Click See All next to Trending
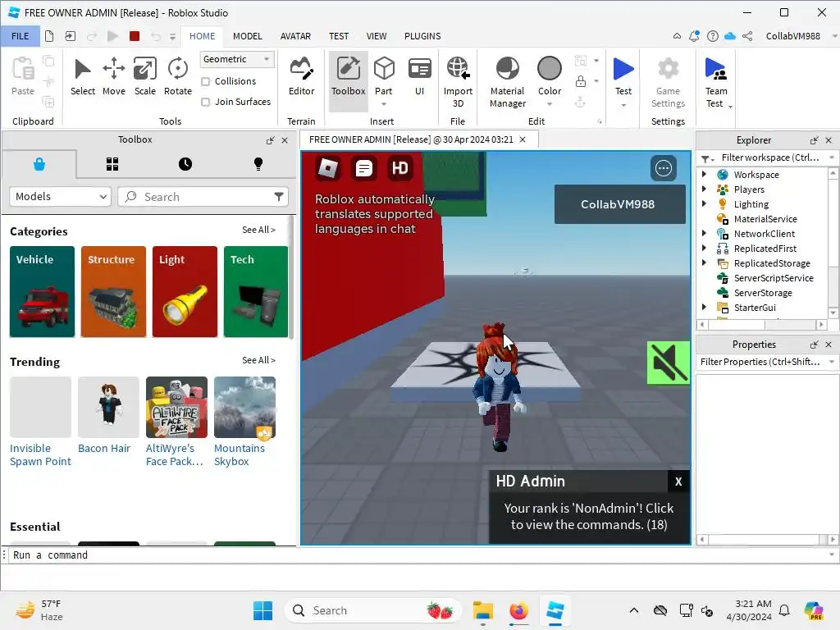 [258, 361]
